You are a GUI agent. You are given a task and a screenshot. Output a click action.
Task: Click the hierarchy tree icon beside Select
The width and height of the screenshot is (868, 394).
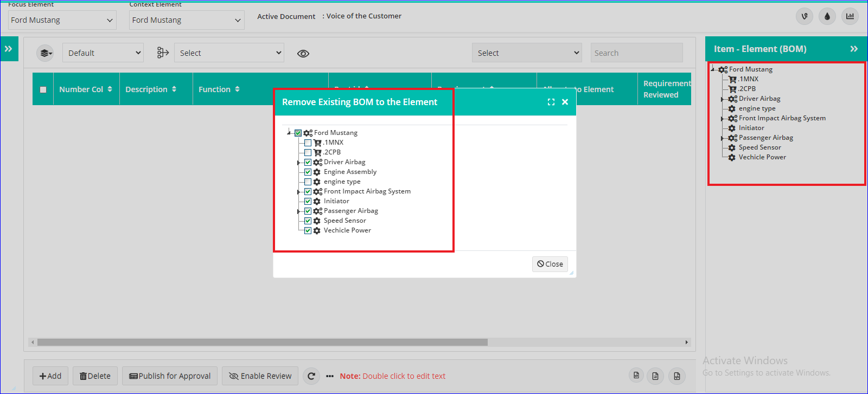[163, 53]
